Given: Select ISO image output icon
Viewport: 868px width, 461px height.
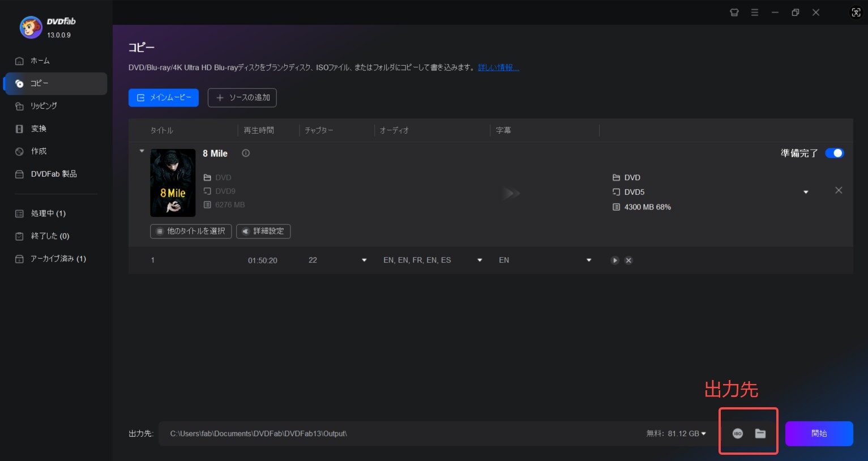Looking at the screenshot, I should [x=738, y=433].
